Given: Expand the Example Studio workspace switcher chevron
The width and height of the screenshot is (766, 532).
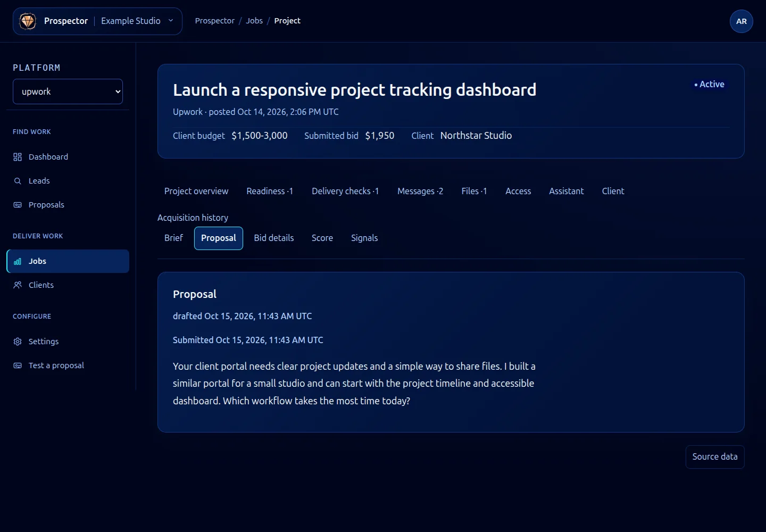Looking at the screenshot, I should coord(171,21).
